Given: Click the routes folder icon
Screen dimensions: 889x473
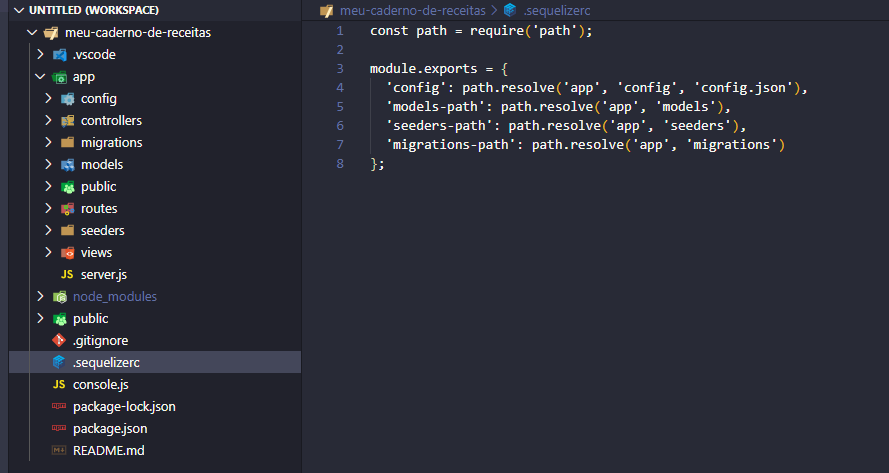Looking at the screenshot, I should point(67,209).
